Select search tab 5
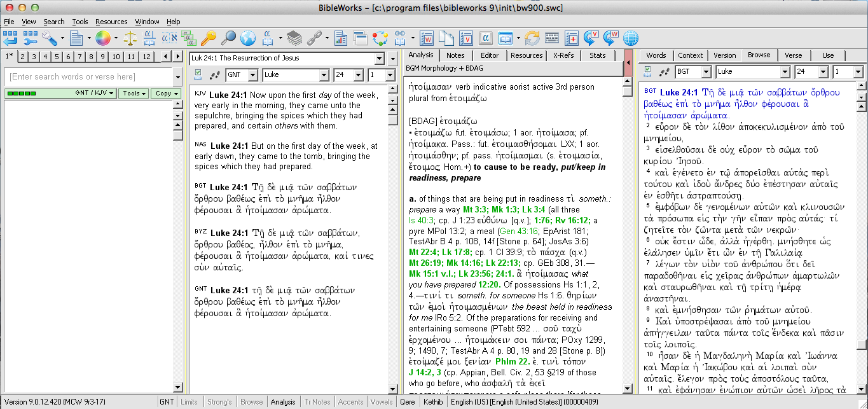Viewport: 868px width, 409px height. (x=57, y=57)
